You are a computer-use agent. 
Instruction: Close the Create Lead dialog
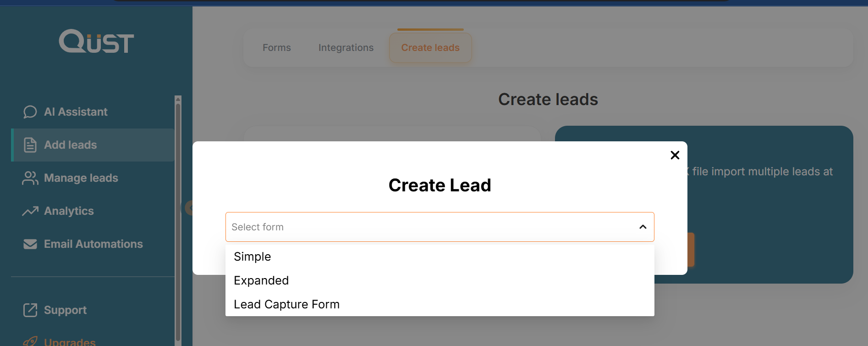675,155
